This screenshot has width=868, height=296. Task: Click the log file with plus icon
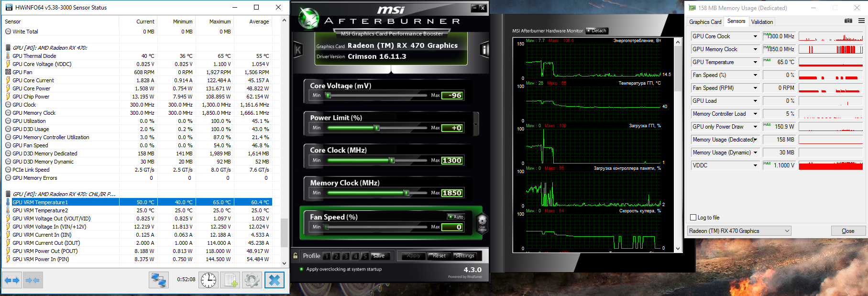pyautogui.click(x=230, y=280)
